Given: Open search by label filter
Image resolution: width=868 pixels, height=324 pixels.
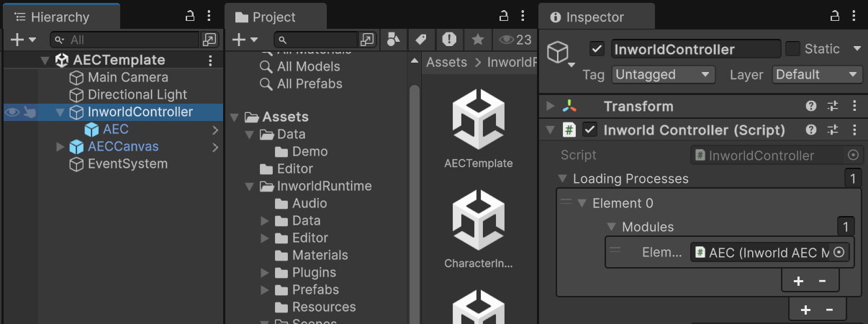Looking at the screenshot, I should 422,40.
